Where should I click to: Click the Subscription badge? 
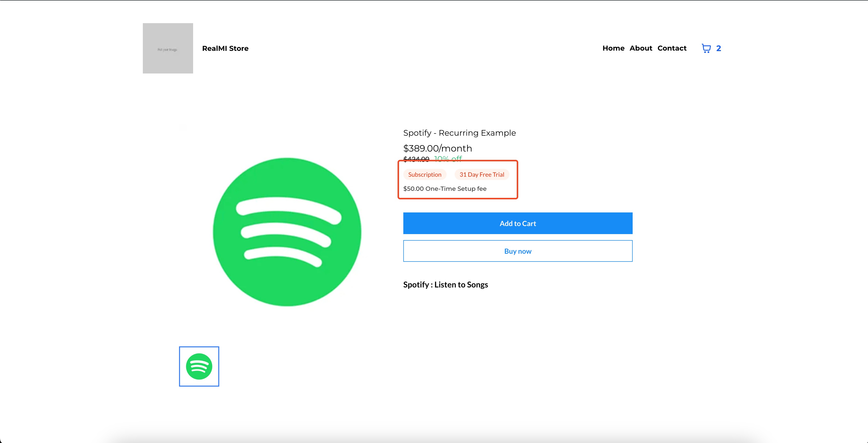[x=424, y=174]
